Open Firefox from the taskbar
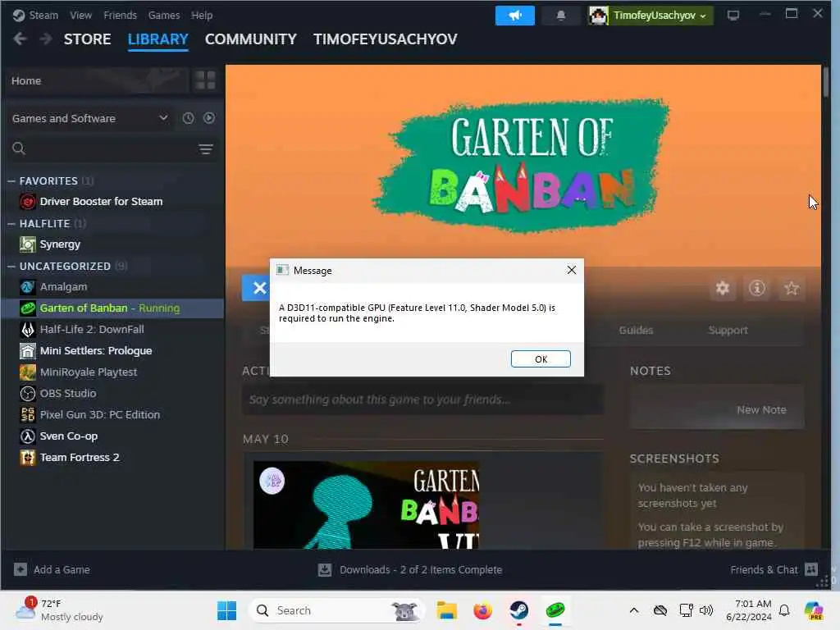This screenshot has width=840, height=630. (482, 610)
